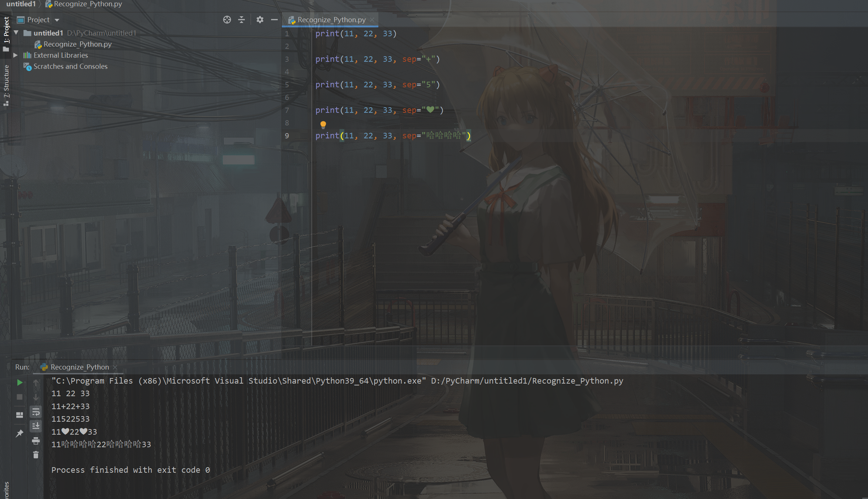Click the yellow intention lightbulb in editor
The height and width of the screenshot is (499, 868).
(323, 125)
